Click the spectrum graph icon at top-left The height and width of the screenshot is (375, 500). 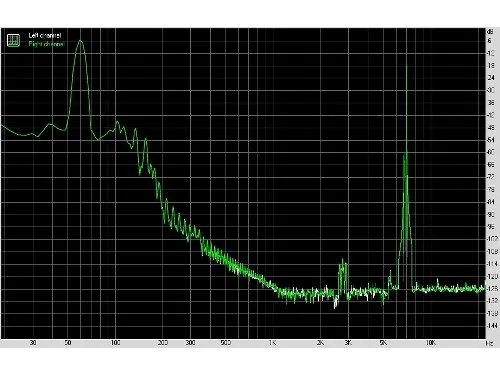13,40
